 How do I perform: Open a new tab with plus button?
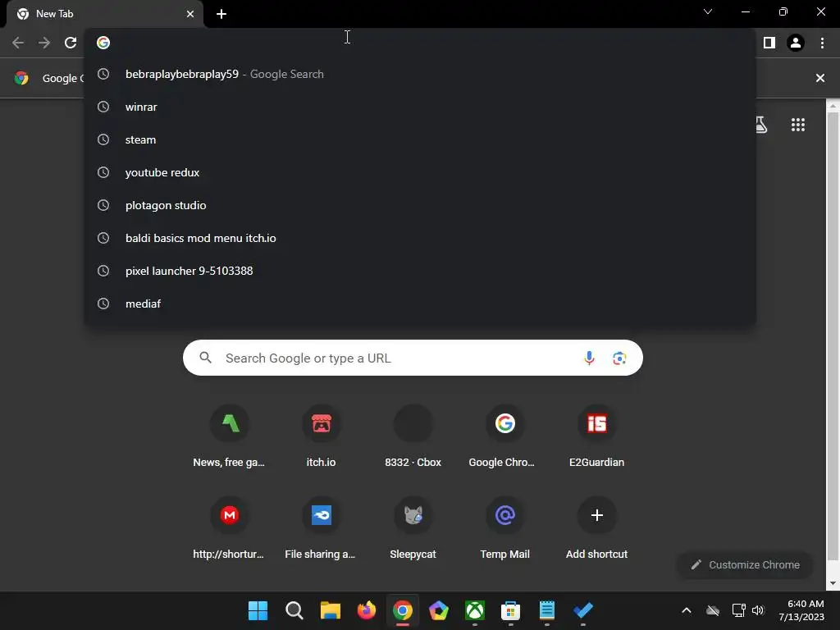(x=221, y=14)
